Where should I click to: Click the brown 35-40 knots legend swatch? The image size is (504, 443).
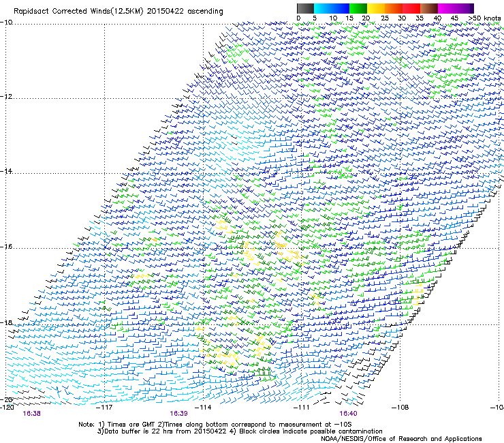point(429,8)
